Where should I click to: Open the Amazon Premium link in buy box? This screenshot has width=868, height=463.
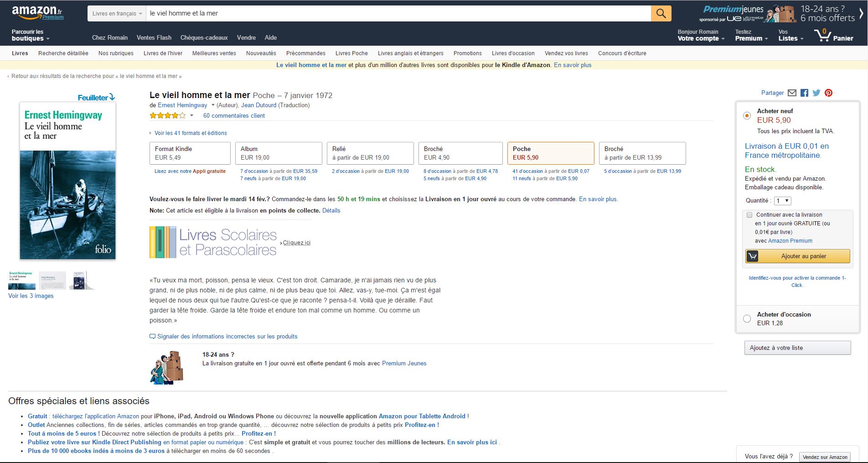790,241
